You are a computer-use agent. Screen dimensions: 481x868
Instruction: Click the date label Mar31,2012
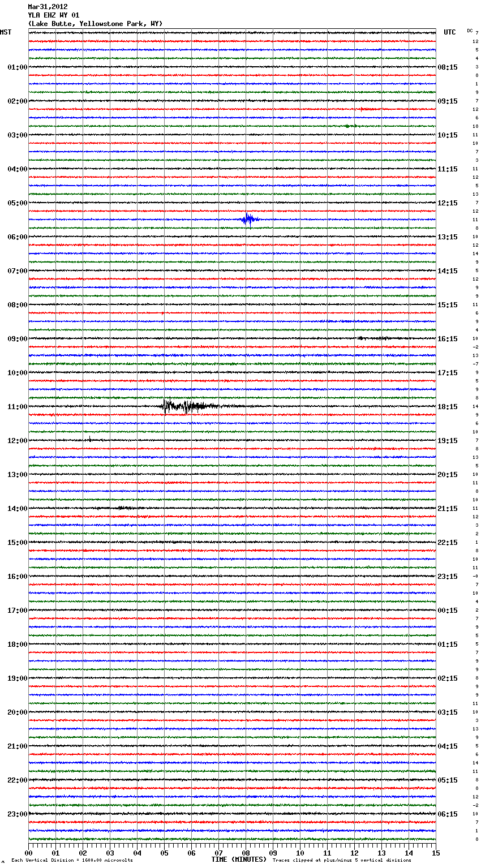48,7
